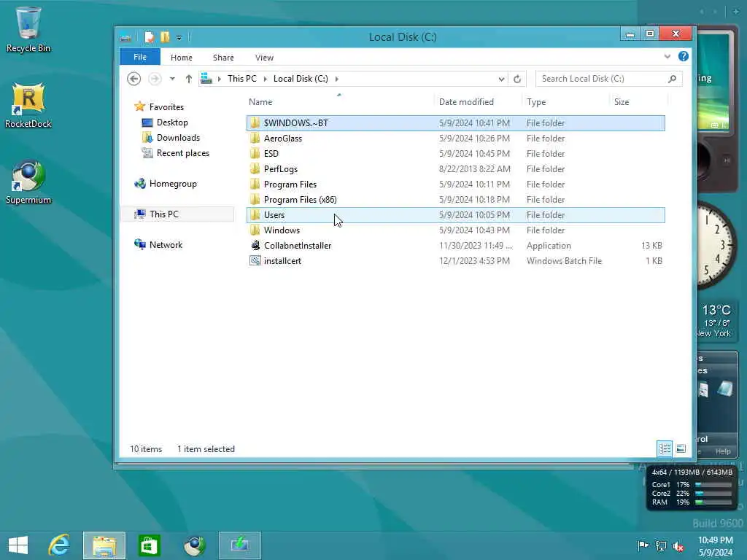Screen dimensions: 747x560
Task: Select the installcert batch file
Action: point(455,260)
